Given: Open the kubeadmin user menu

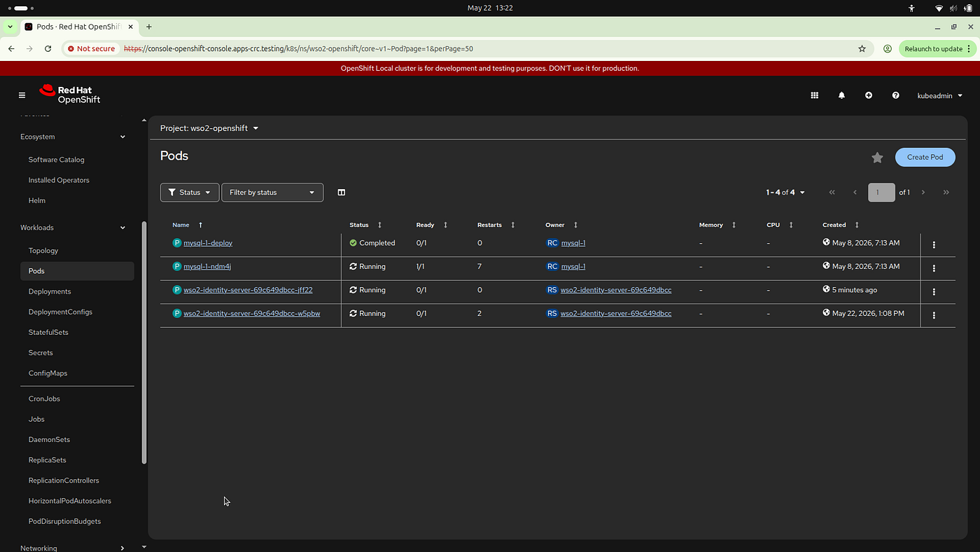Looking at the screenshot, I should click(940, 95).
